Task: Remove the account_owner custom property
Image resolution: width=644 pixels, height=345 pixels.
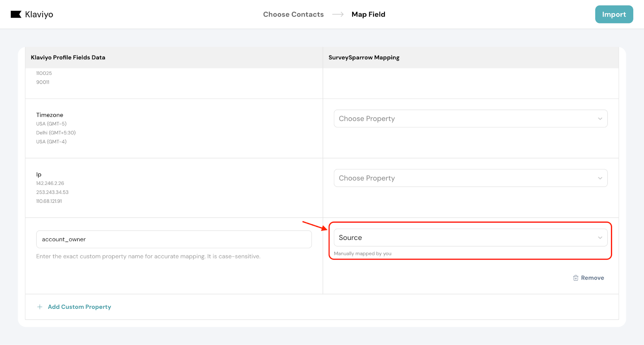Action: click(x=592, y=278)
